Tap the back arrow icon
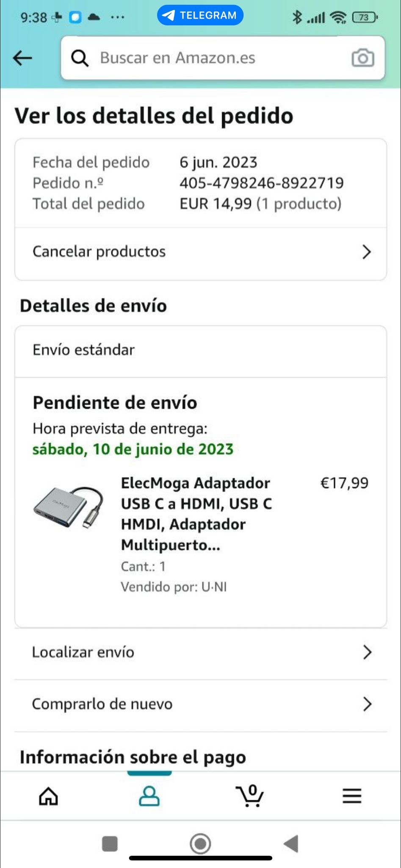The height and width of the screenshot is (868, 401). tap(22, 58)
